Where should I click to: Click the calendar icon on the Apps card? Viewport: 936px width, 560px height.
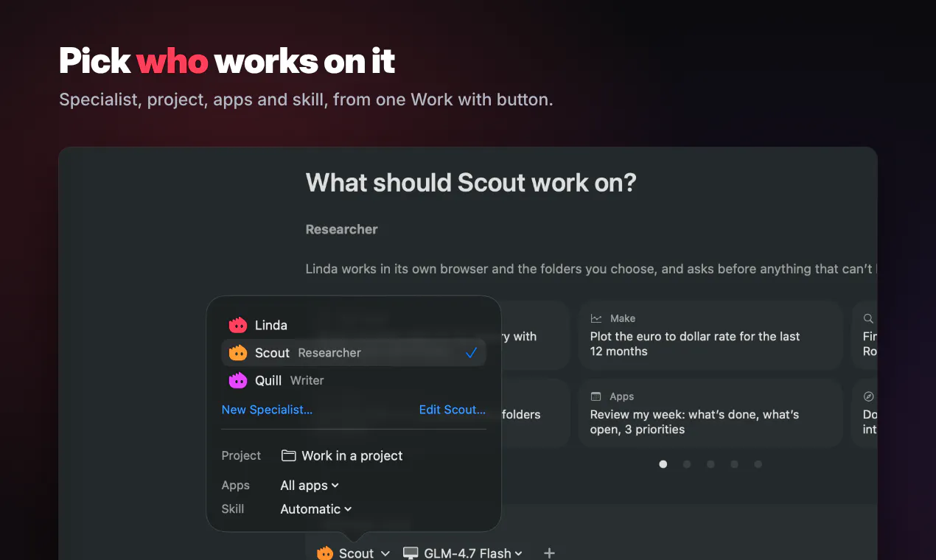(x=596, y=396)
